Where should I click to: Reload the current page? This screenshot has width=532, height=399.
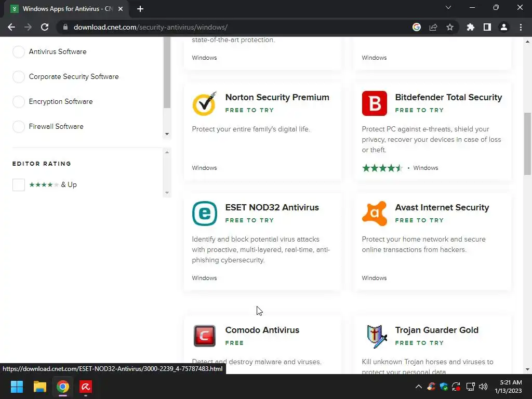click(x=45, y=27)
